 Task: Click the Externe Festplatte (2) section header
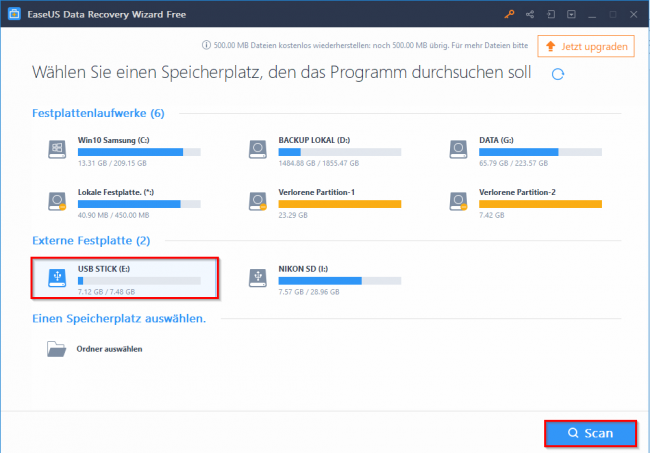[x=91, y=240]
